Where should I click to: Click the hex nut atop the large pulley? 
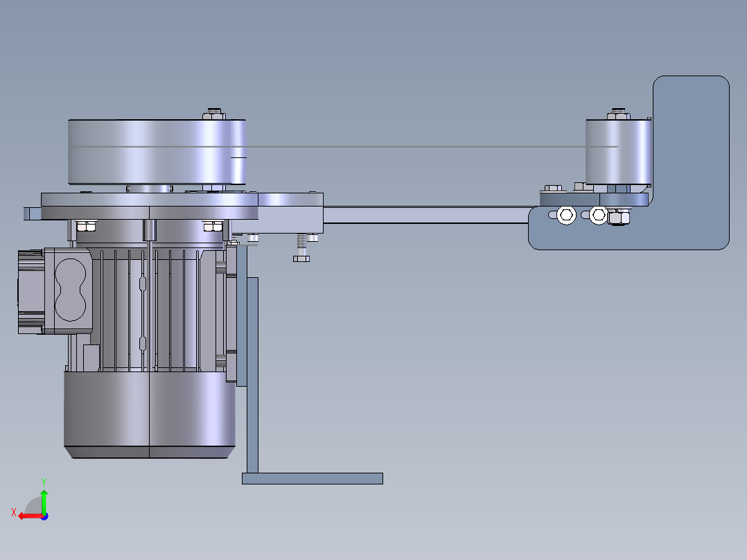click(x=214, y=114)
